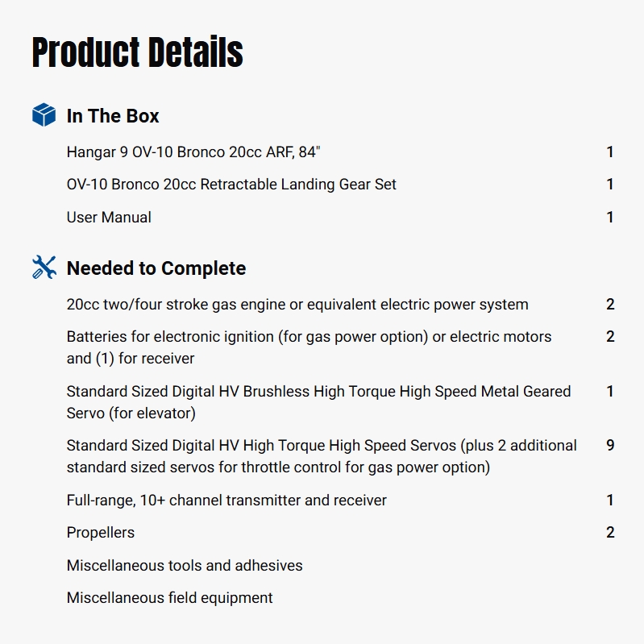
Task: Click the 10+ channel transmitter and receiver item
Action: click(x=226, y=501)
